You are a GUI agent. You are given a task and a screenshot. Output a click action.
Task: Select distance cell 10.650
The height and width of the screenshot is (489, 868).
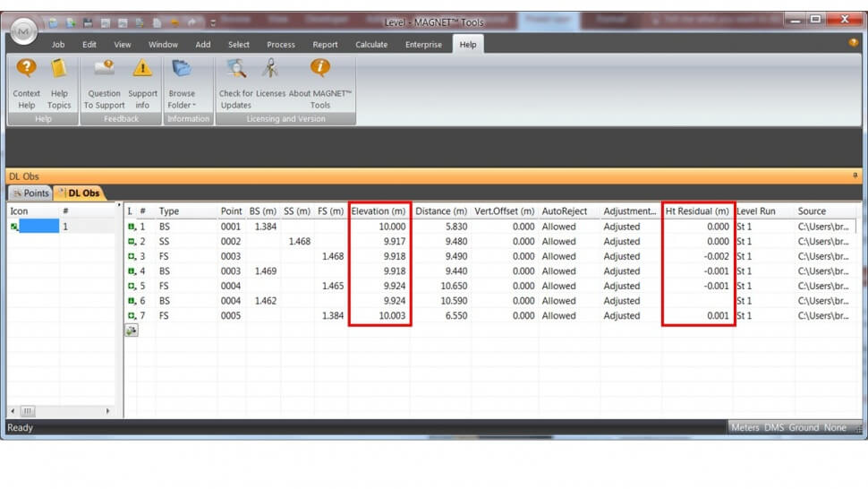click(454, 287)
